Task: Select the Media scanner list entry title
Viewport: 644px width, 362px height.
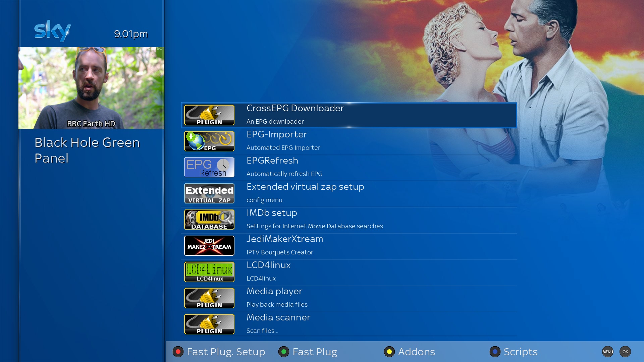Action: tap(278, 317)
